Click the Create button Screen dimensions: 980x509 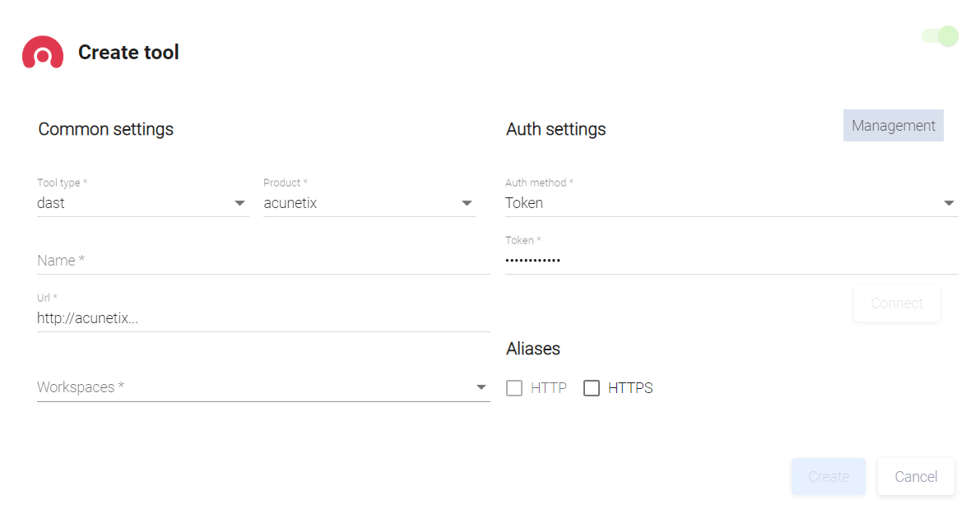click(828, 477)
